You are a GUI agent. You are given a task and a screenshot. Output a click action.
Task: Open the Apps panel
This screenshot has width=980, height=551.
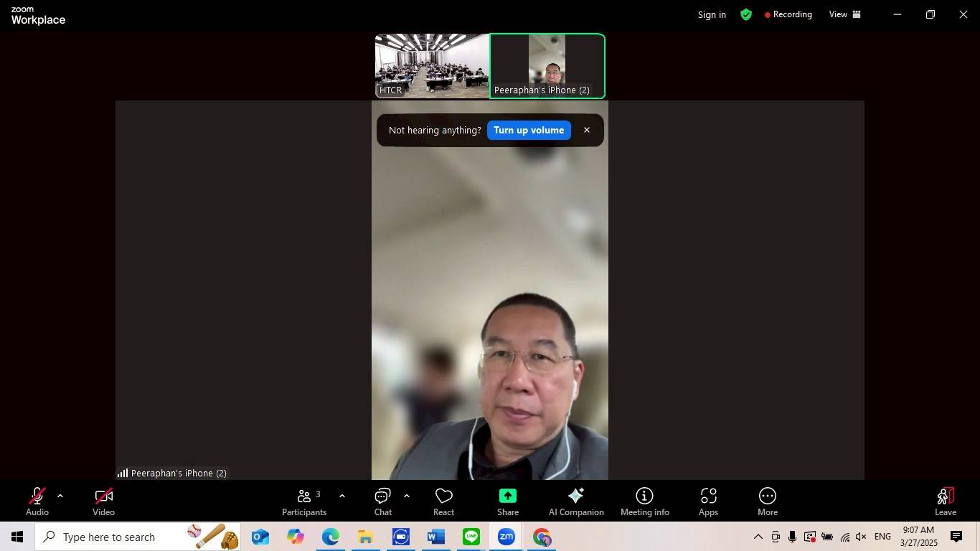point(708,501)
